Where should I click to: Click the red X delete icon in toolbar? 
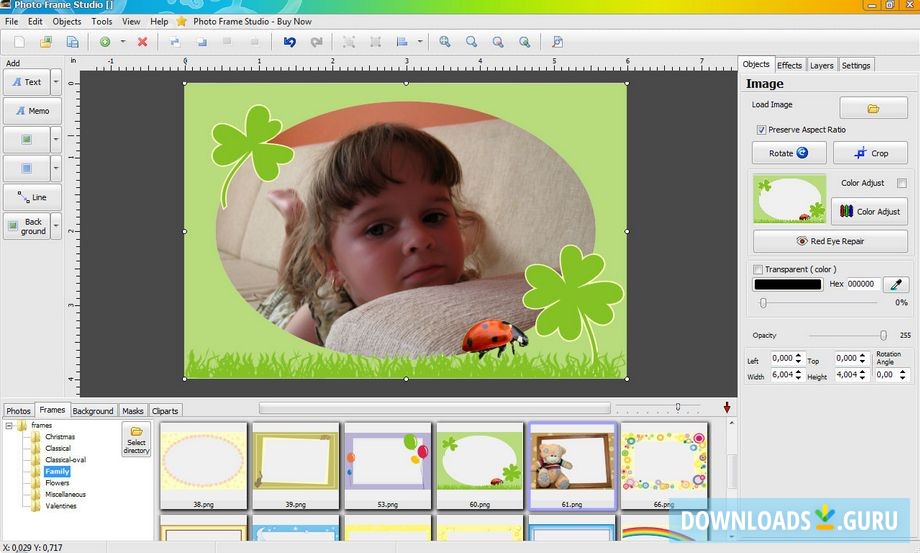(142, 42)
